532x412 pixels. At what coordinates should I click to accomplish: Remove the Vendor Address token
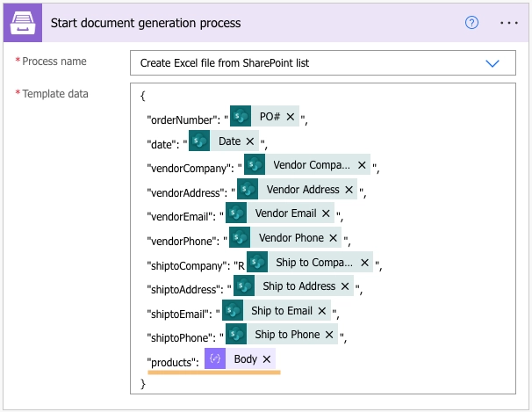[x=349, y=190]
